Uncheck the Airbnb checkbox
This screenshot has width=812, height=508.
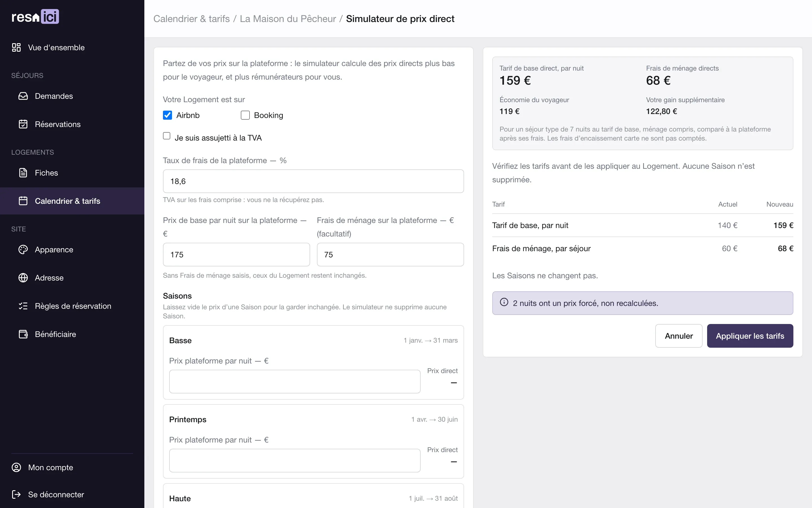click(167, 115)
